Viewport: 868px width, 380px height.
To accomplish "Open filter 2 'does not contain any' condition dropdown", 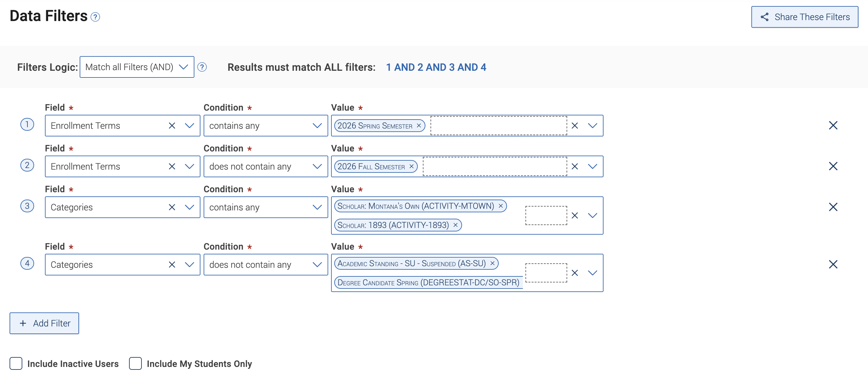I will tap(265, 166).
